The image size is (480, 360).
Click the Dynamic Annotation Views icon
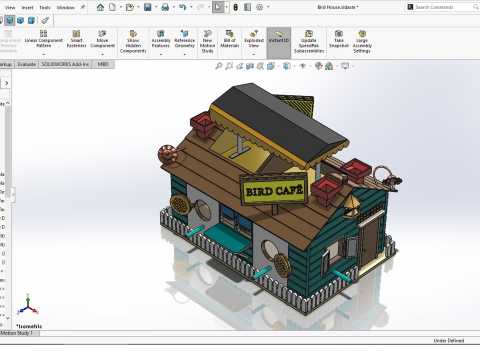pos(260,66)
